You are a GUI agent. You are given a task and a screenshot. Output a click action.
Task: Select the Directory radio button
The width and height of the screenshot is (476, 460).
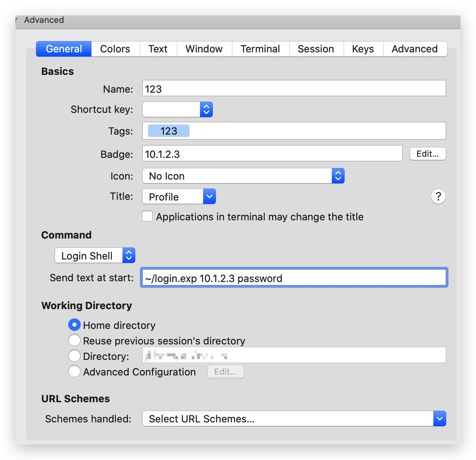(x=74, y=356)
